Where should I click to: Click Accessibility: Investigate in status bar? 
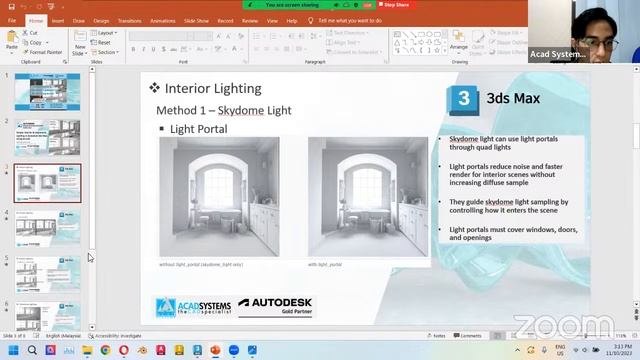(115, 336)
